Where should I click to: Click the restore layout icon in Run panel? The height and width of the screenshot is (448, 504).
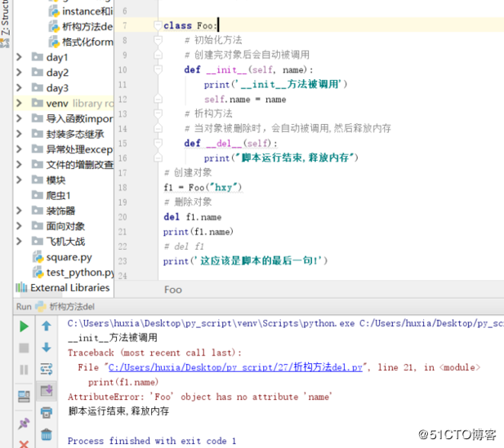pos(24,397)
